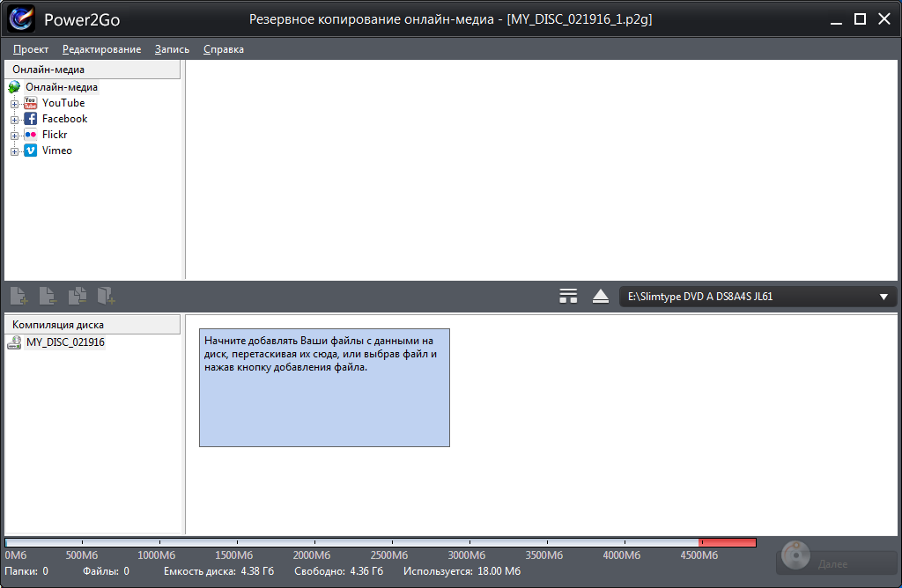Toggle the panel view layout icon
The height and width of the screenshot is (588, 902).
coord(568,297)
